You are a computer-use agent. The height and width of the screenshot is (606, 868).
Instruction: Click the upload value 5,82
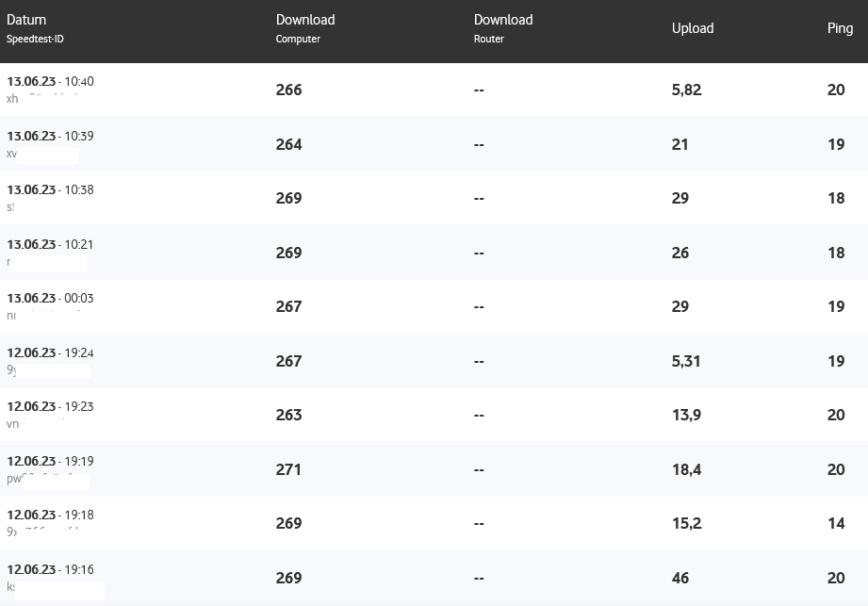tap(686, 90)
